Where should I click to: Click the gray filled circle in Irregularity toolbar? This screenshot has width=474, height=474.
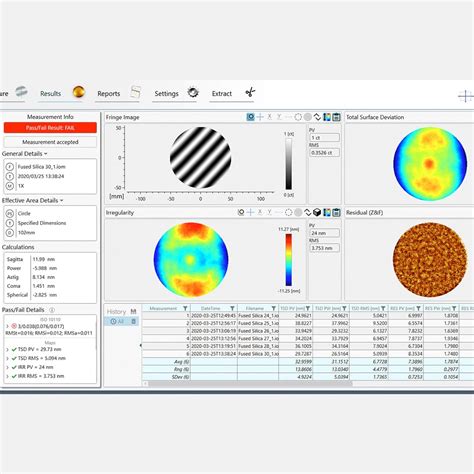298,212
